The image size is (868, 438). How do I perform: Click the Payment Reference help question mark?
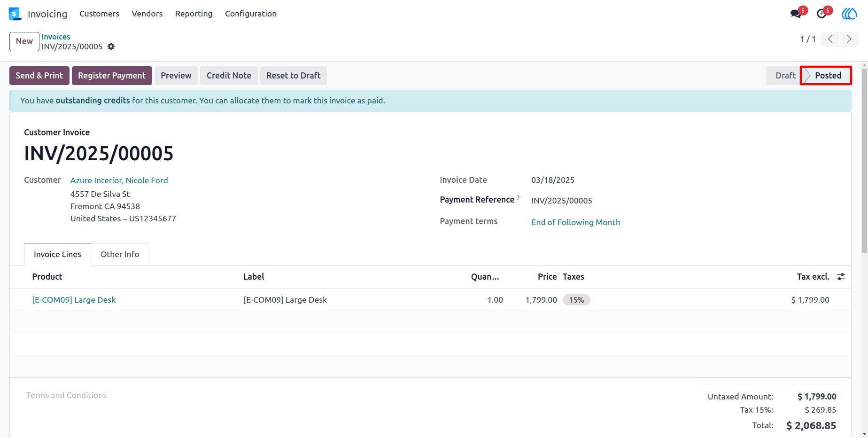(x=518, y=197)
